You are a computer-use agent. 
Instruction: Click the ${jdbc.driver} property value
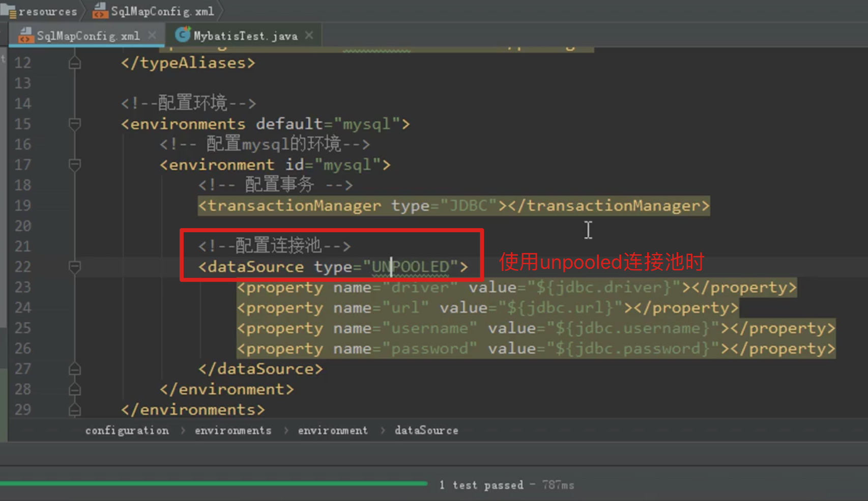[604, 287]
